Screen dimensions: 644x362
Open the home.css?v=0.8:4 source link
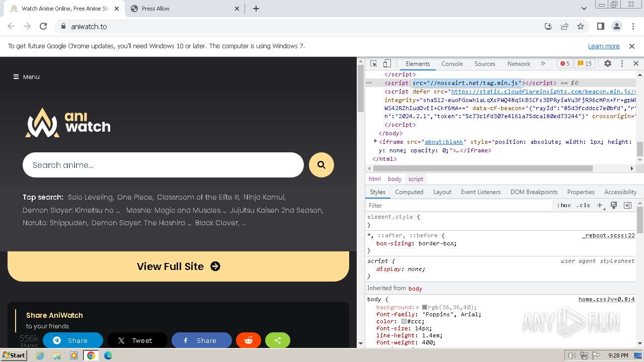pos(607,299)
